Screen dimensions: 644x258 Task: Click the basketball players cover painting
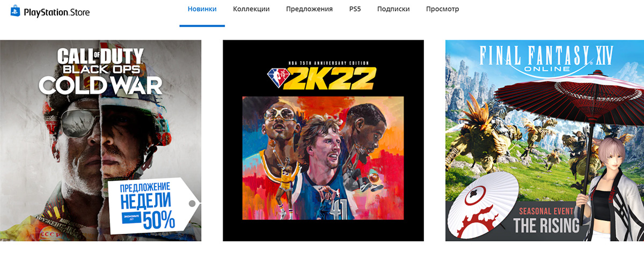[x=323, y=158]
